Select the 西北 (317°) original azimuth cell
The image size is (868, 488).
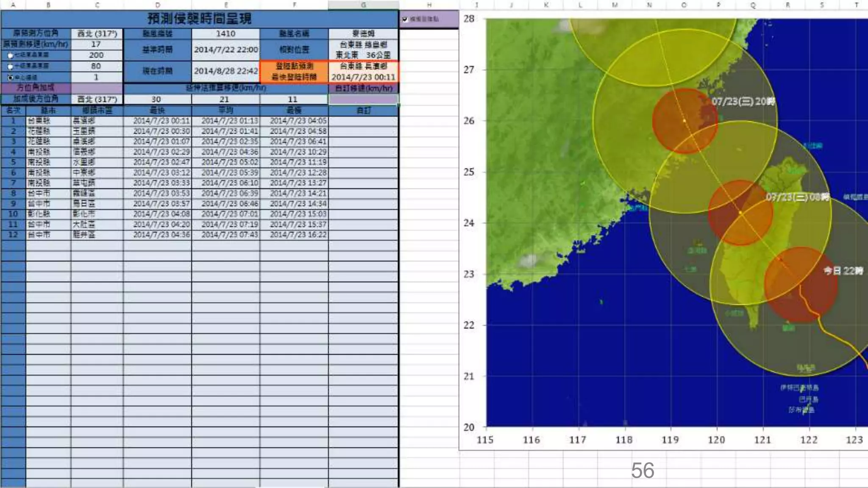tap(97, 33)
